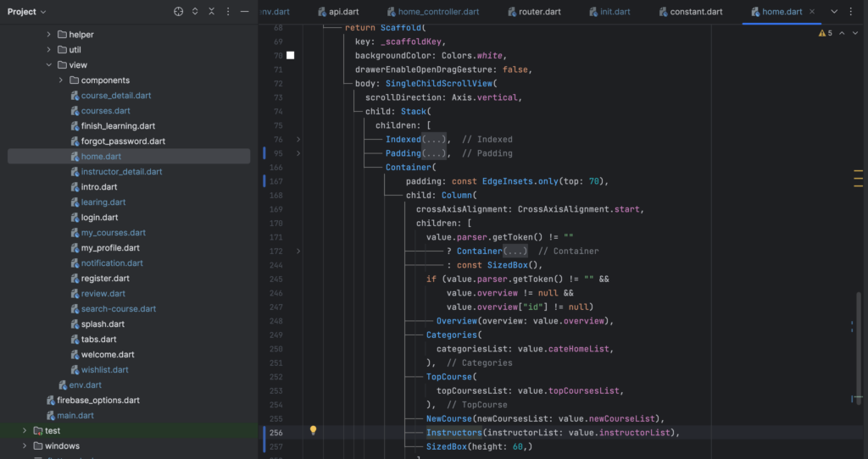Open tabs.dart file
The image size is (868, 459).
click(x=98, y=339)
